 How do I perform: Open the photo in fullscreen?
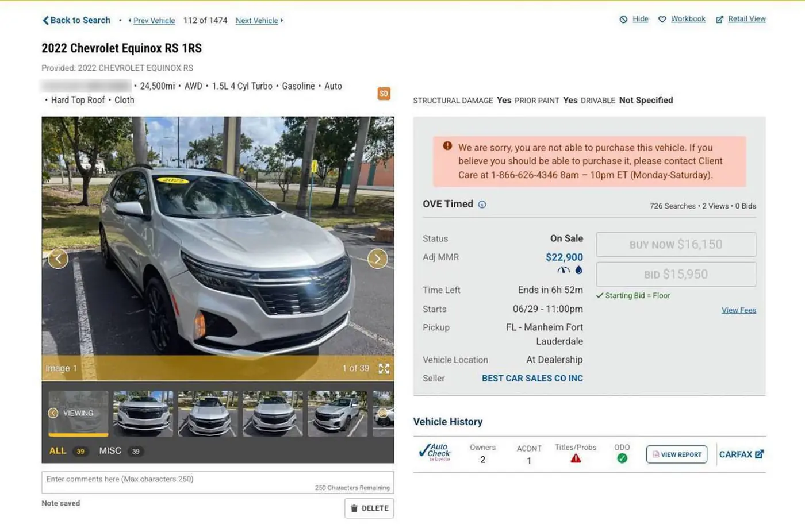point(384,369)
